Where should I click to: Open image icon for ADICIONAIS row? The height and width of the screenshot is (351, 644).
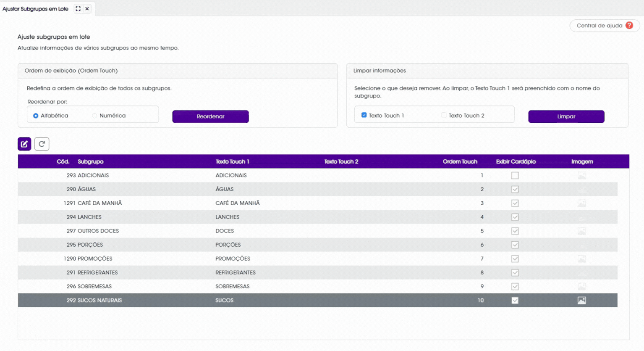[581, 175]
